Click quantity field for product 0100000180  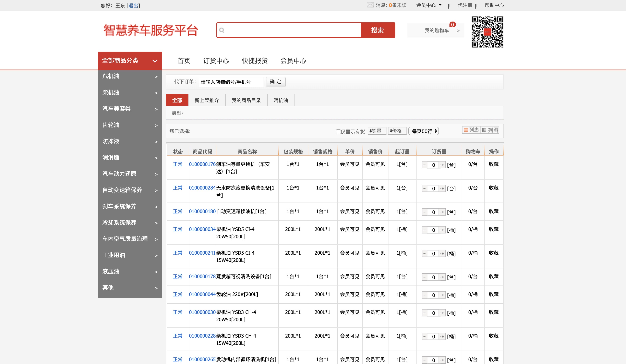point(433,212)
